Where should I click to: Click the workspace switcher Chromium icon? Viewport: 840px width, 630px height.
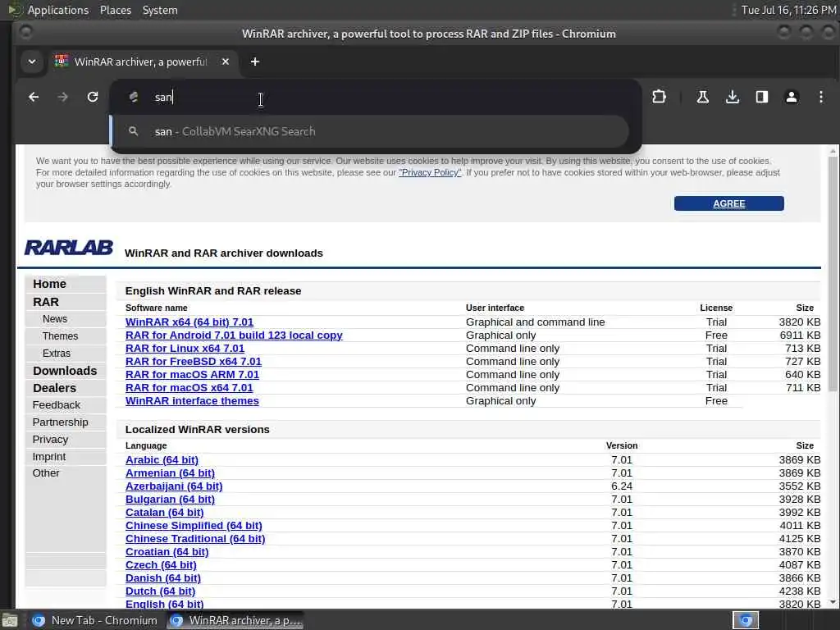pyautogui.click(x=746, y=620)
